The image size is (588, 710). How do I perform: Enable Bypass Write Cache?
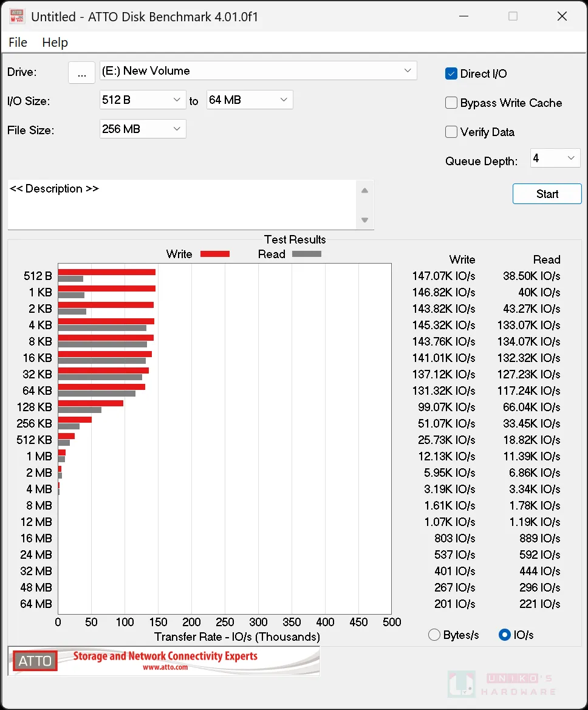click(x=451, y=103)
